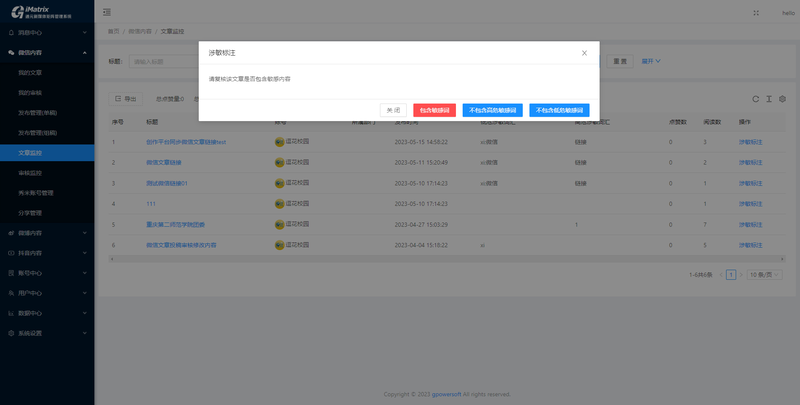800x405 pixels.
Task: Close the 涉敏标注 dialog with X icon
Action: (x=584, y=52)
